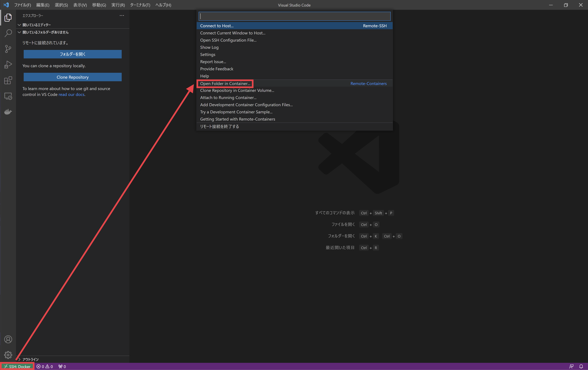Click the Clone Repository button

[x=72, y=77]
